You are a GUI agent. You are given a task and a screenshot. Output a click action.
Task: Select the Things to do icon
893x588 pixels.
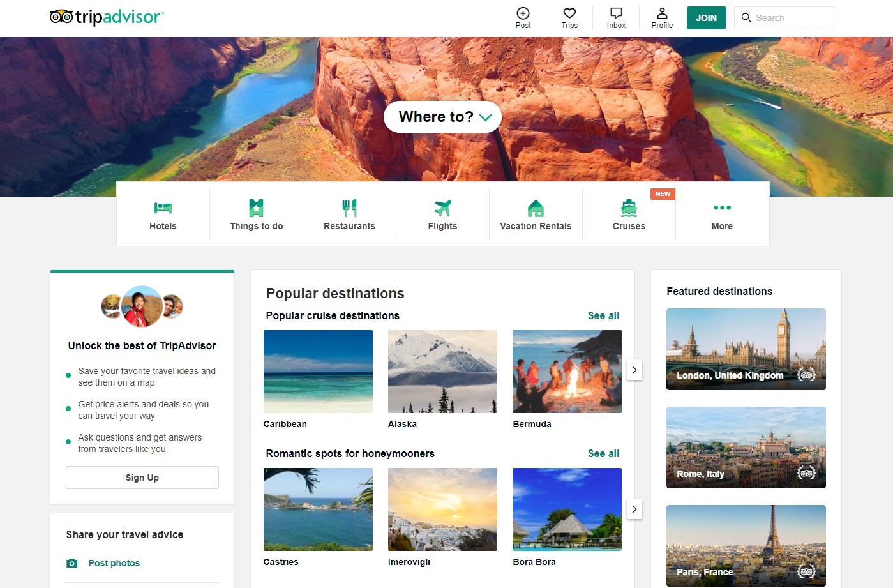tap(256, 207)
